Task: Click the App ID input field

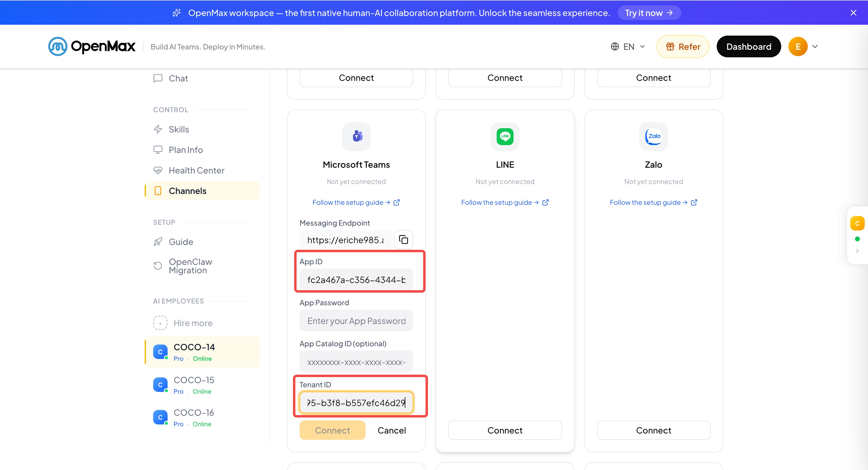Action: click(x=356, y=280)
